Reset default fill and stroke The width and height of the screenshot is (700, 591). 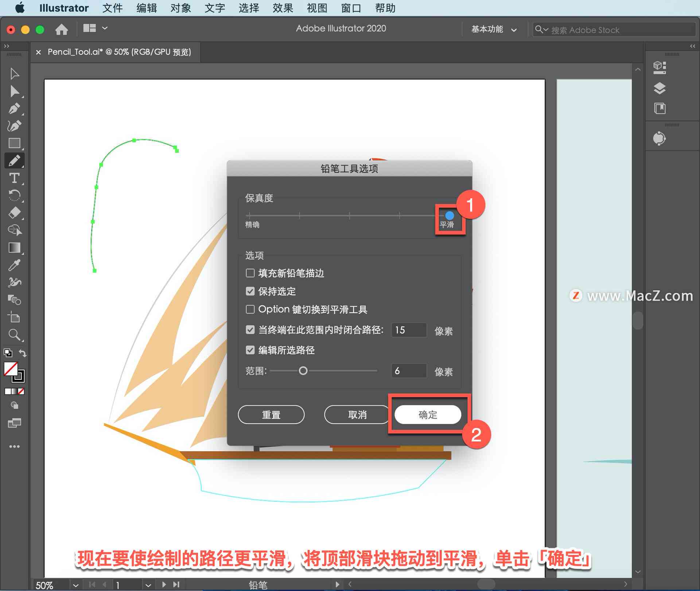[x=8, y=353]
